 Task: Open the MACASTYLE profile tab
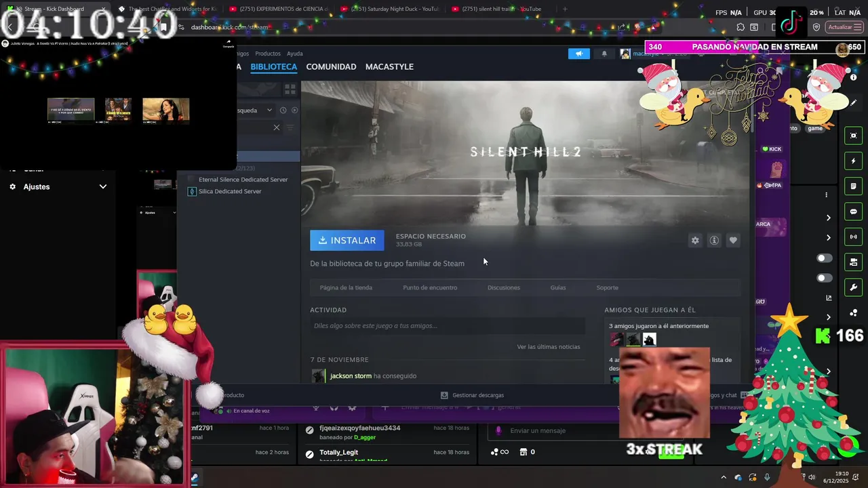(389, 66)
